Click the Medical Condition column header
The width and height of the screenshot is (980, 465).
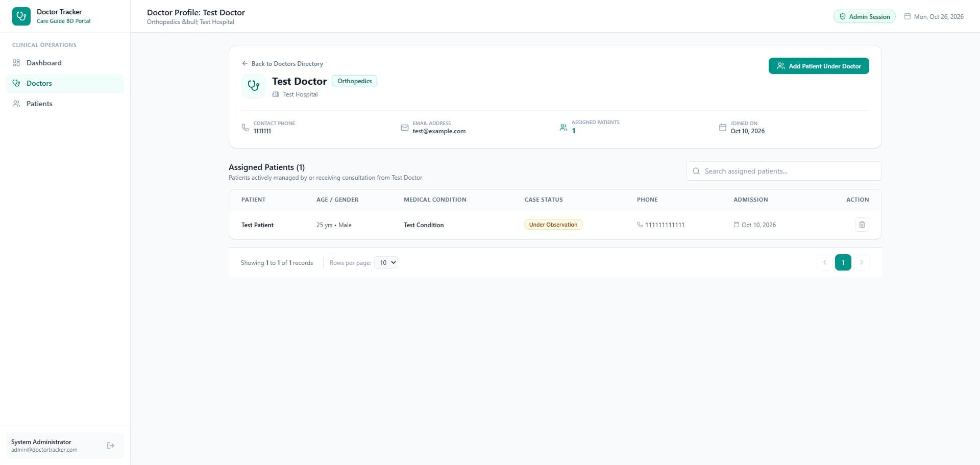pos(435,200)
